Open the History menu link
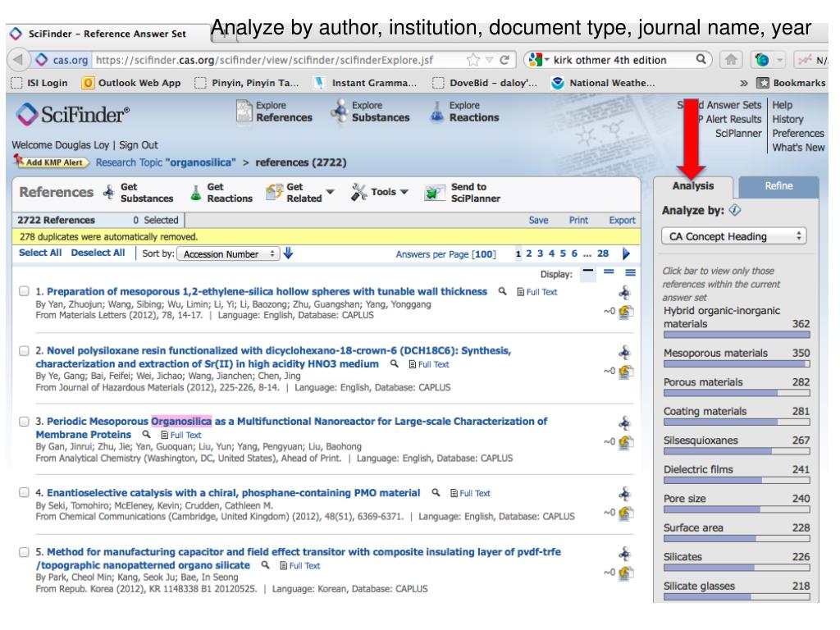 (787, 119)
